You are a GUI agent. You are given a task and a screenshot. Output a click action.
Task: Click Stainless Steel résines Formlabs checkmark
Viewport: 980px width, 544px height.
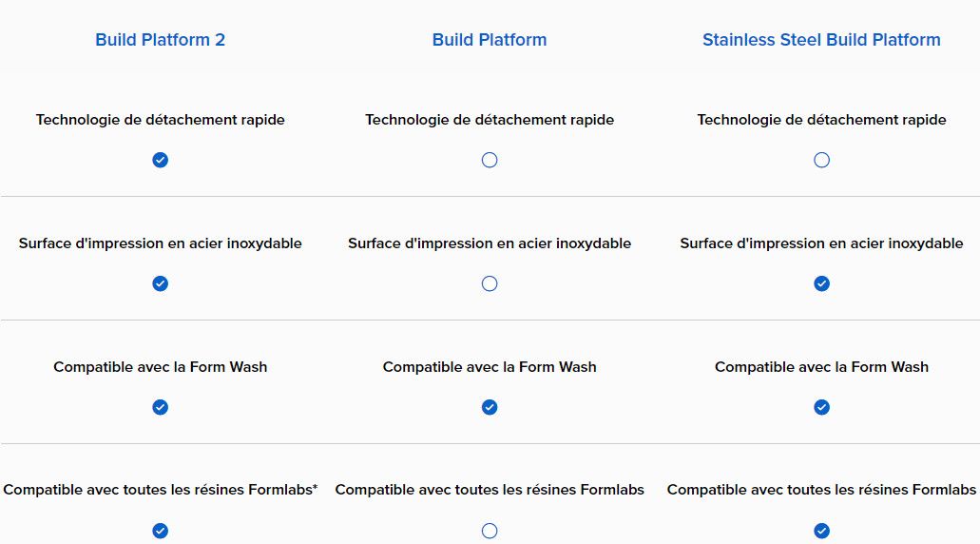pos(822,531)
